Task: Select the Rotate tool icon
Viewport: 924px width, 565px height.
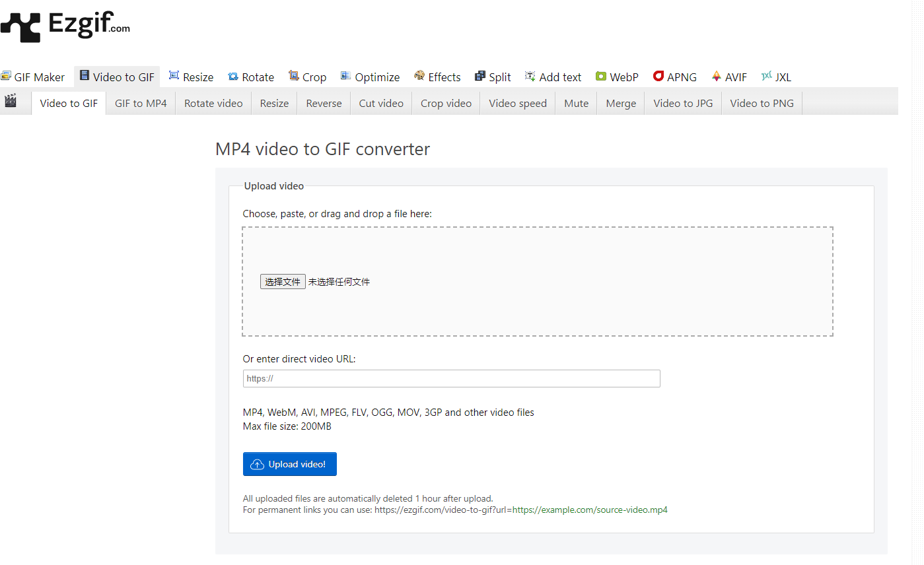Action: point(233,77)
